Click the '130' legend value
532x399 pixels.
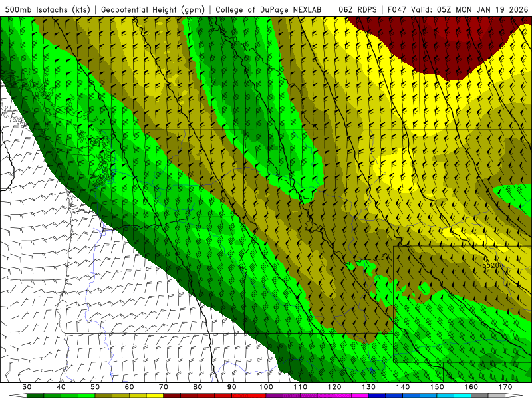[369, 387]
